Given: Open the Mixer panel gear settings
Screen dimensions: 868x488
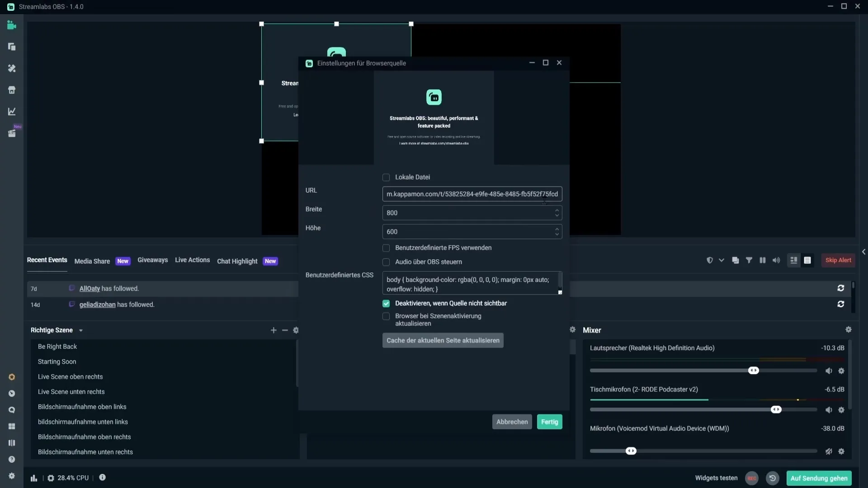Looking at the screenshot, I should (x=849, y=330).
